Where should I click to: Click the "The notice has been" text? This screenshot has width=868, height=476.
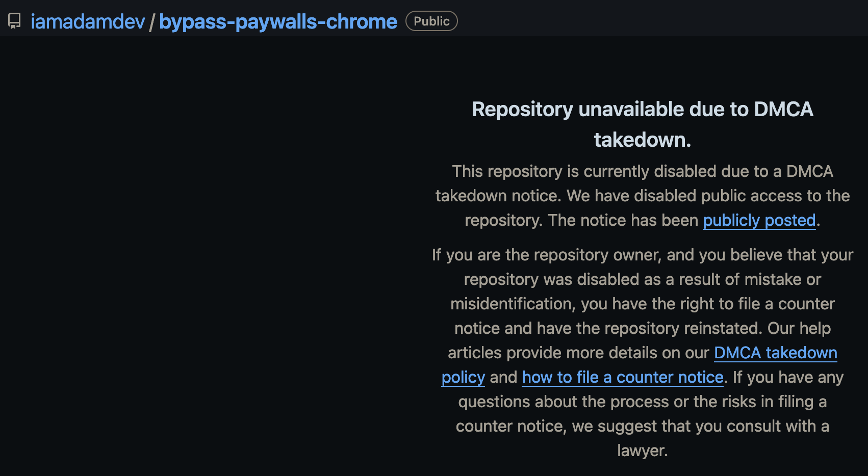[623, 220]
